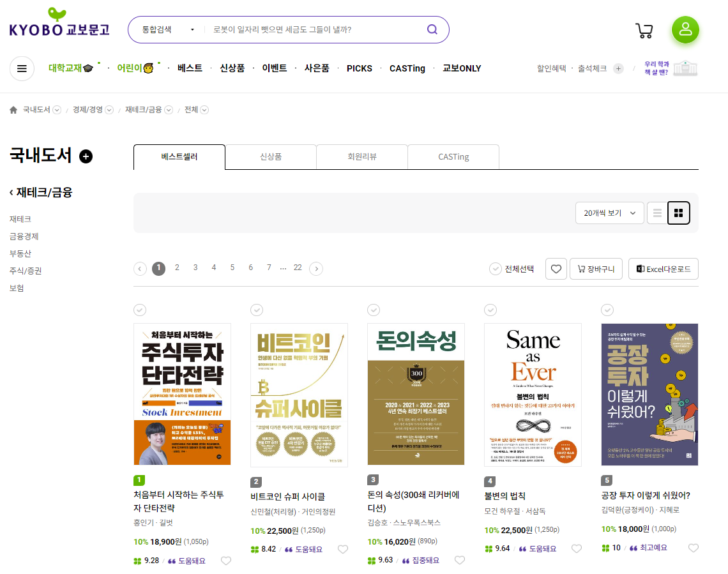Click the plus icon next to 국내도서

86,156
